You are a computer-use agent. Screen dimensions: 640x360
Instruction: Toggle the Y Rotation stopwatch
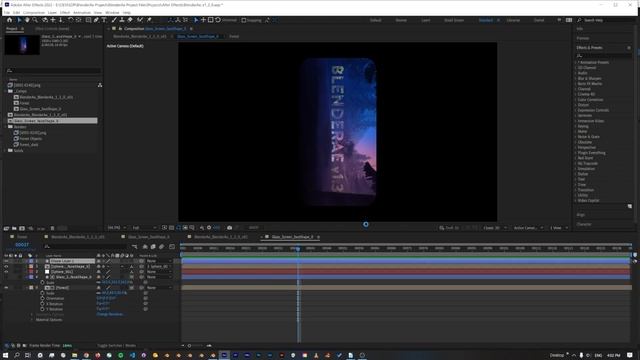42,309
